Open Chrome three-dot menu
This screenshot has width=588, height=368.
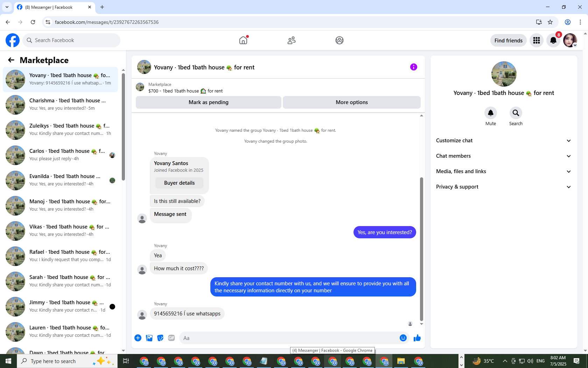click(580, 22)
